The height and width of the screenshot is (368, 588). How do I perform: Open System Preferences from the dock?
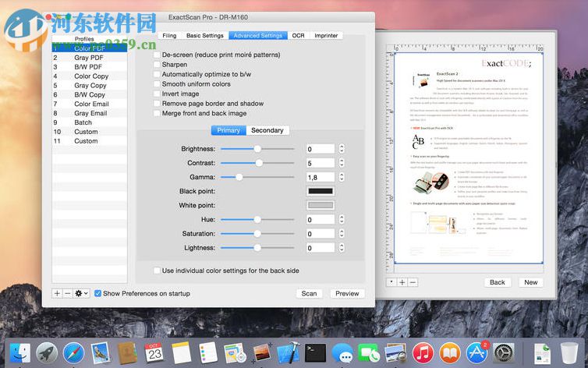pos(503,352)
